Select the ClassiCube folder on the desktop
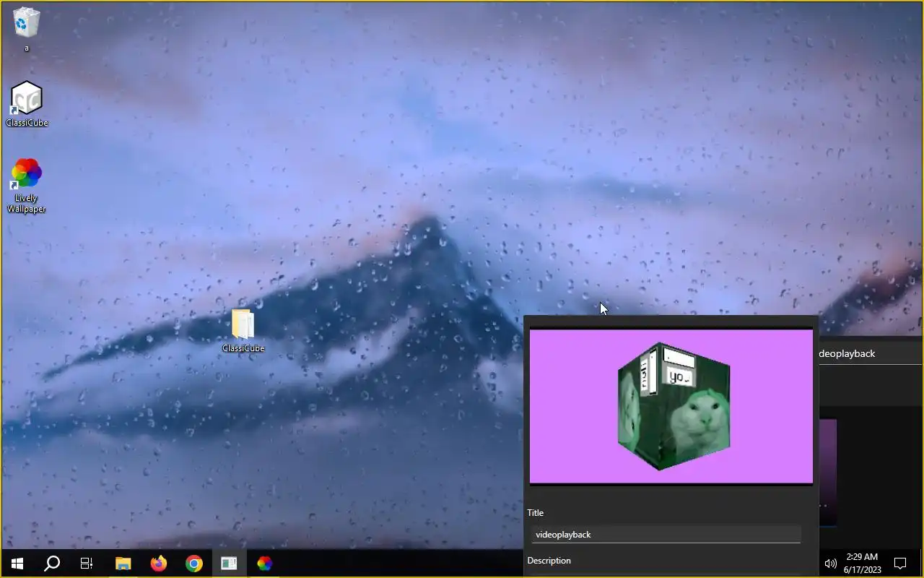The image size is (924, 578). 243,331
